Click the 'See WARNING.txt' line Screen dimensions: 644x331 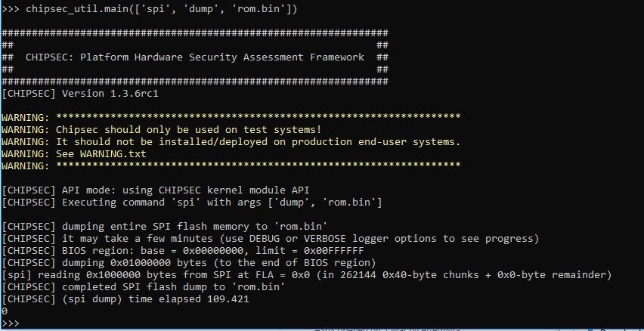click(x=74, y=153)
